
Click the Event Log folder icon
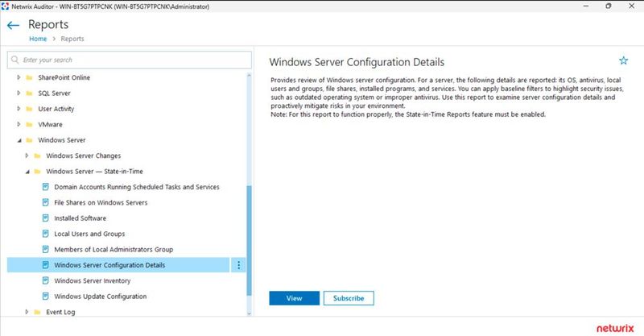(x=37, y=312)
